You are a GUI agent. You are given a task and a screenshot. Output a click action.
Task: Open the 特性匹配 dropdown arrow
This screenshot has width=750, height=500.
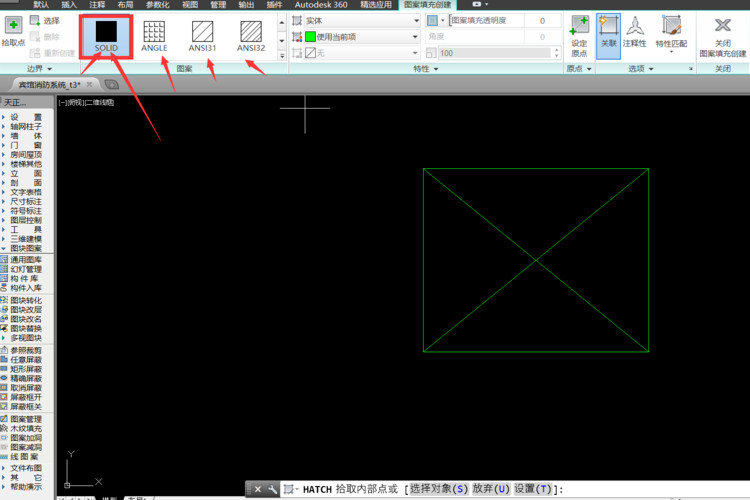[672, 52]
